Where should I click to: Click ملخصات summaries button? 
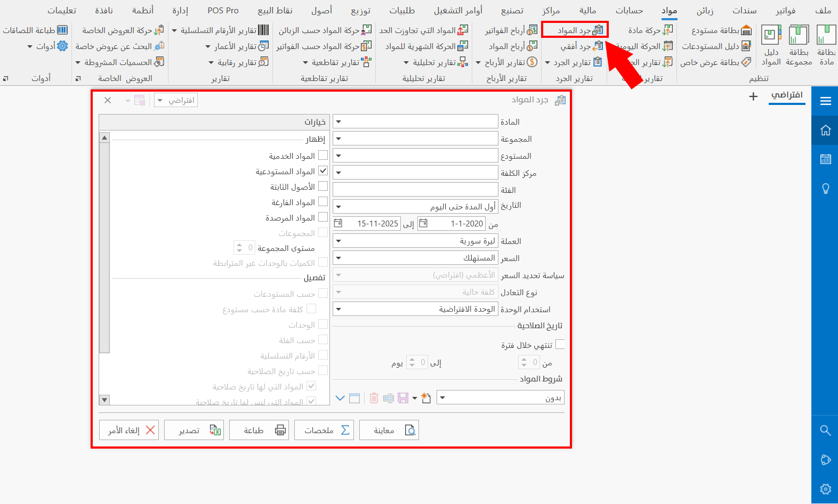pos(324,430)
